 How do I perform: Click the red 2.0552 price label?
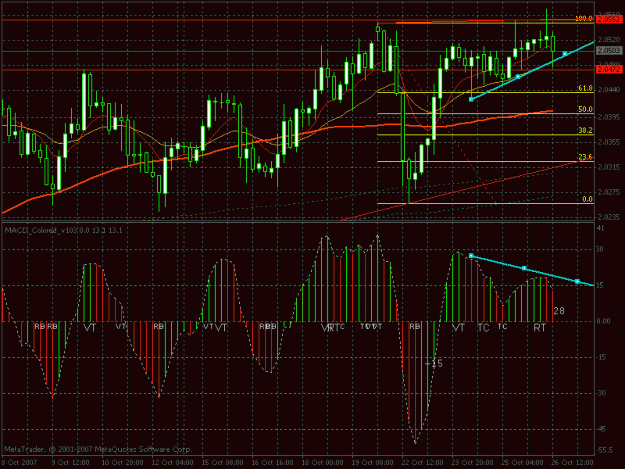[609, 19]
